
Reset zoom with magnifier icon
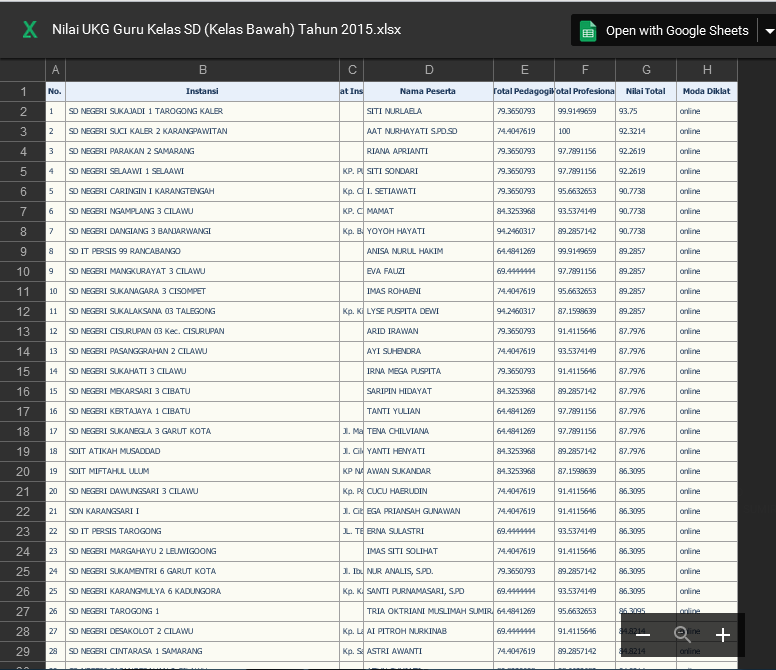click(682, 634)
